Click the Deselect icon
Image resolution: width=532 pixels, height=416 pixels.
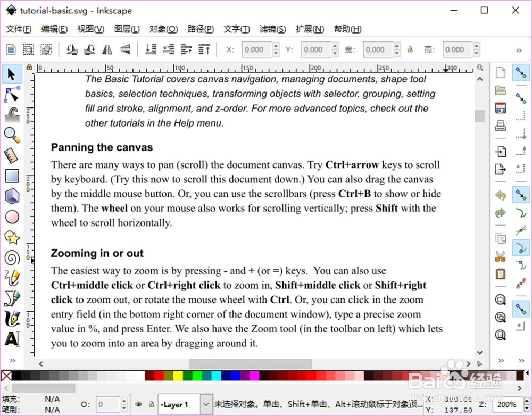[46, 49]
